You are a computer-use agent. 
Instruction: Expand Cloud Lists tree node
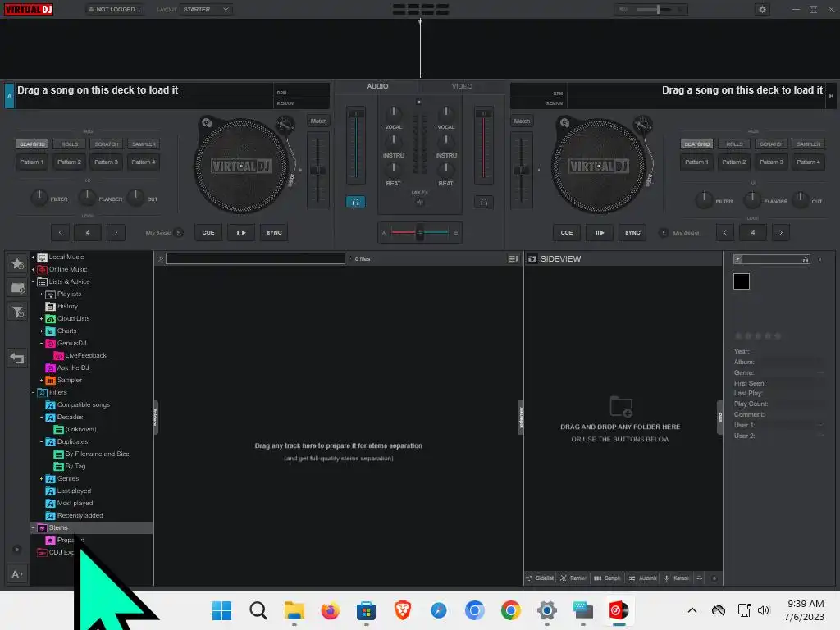click(41, 319)
